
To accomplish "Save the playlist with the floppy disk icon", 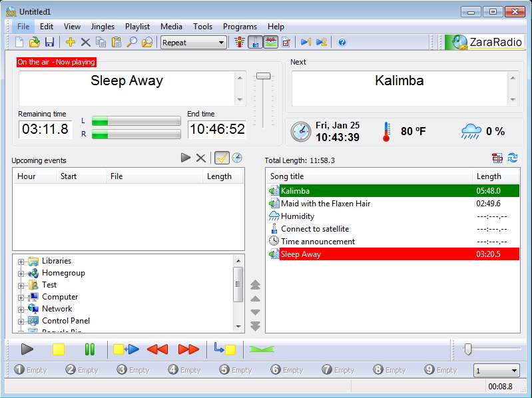I will pyautogui.click(x=49, y=43).
